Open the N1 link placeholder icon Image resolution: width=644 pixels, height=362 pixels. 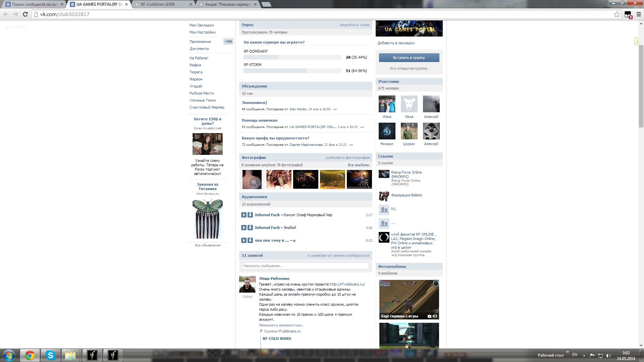tap(384, 210)
